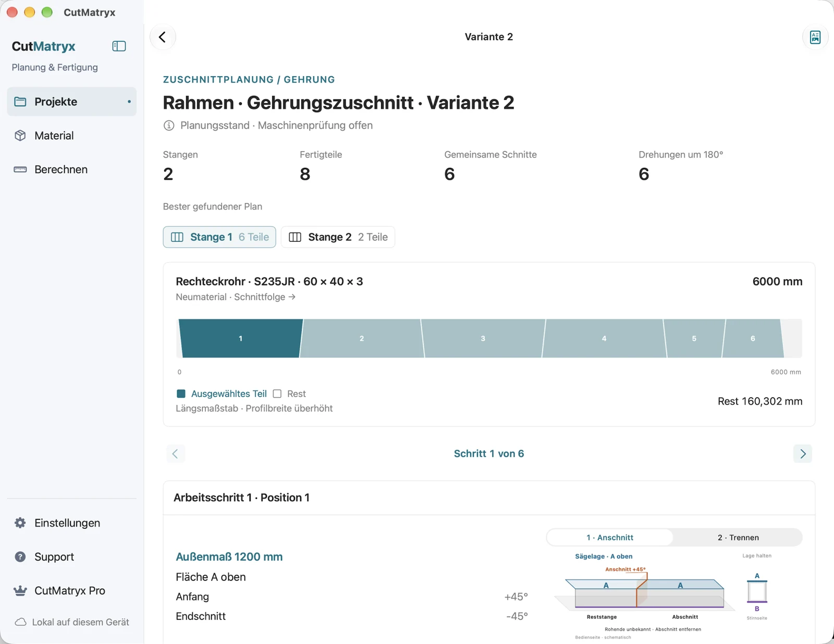Viewport: 834px width, 644px height.
Task: Select bar segment 1
Action: (240, 338)
